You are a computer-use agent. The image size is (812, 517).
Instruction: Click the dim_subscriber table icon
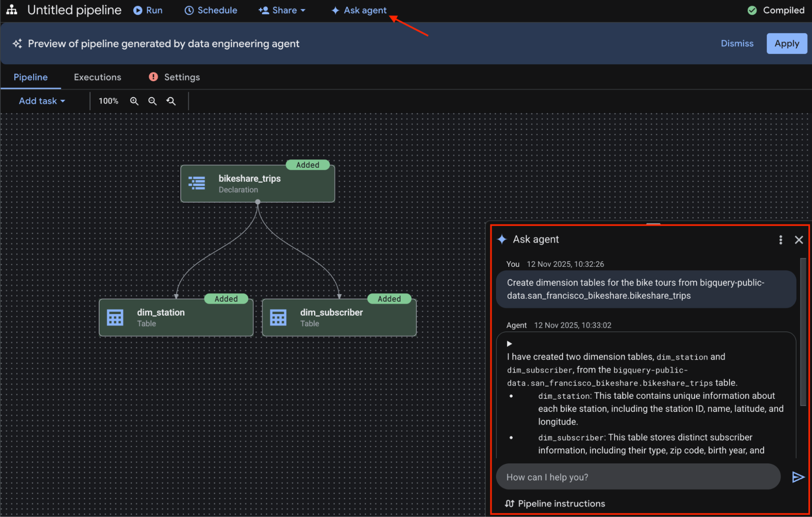click(x=278, y=318)
